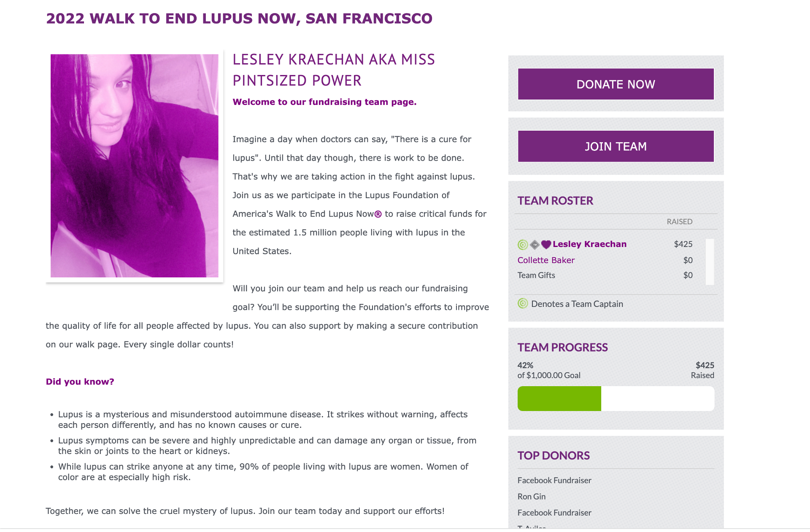This screenshot has height=532, width=810.
Task: Click the Team Roster heading
Action: click(x=555, y=201)
